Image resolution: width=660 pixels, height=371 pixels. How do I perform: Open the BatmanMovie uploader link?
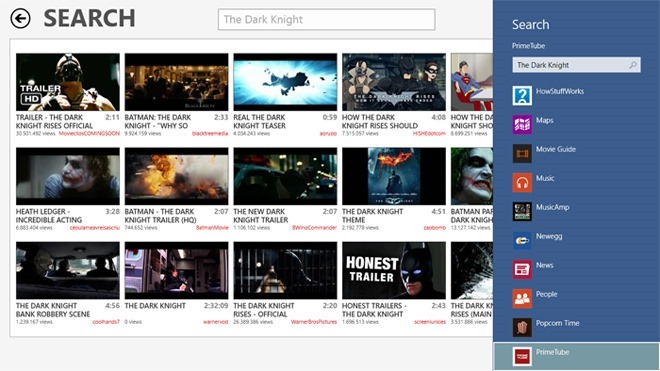click(x=212, y=228)
